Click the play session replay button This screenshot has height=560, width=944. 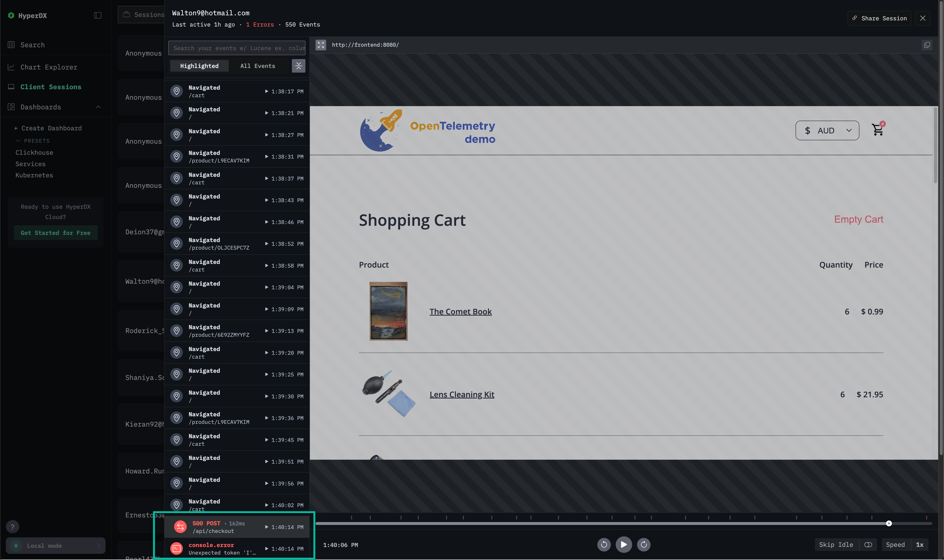623,545
